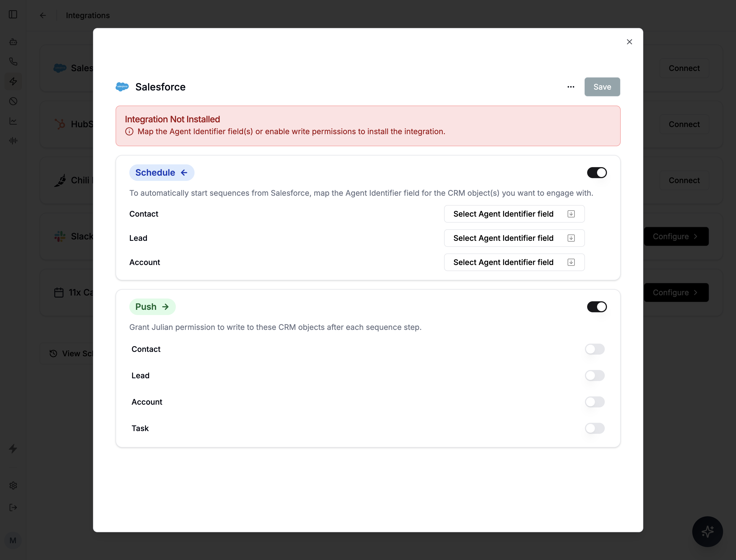
Task: Click the Schedule badge label
Action: (x=162, y=173)
